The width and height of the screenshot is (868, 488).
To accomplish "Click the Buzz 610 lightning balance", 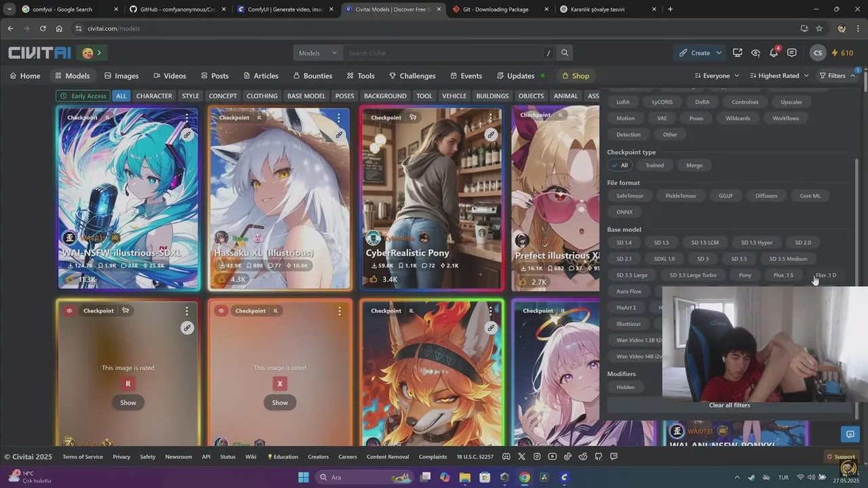I will coord(842,53).
